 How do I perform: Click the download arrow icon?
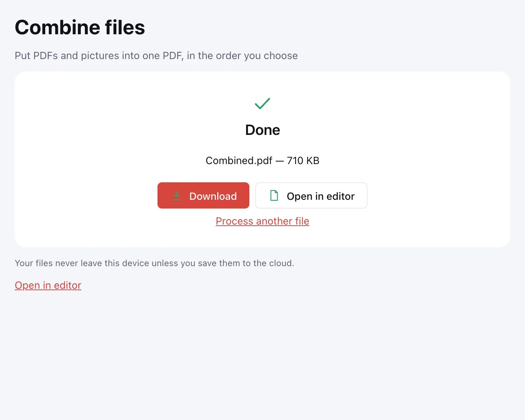[x=176, y=196]
